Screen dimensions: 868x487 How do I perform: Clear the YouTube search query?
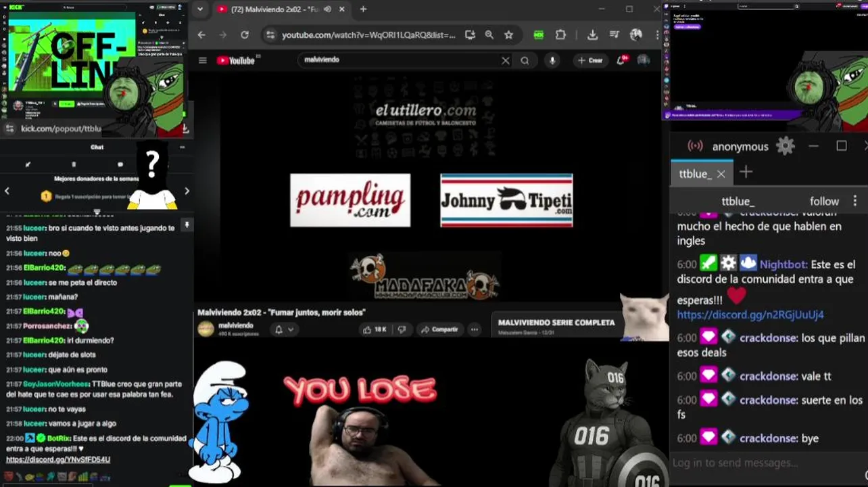[505, 60]
